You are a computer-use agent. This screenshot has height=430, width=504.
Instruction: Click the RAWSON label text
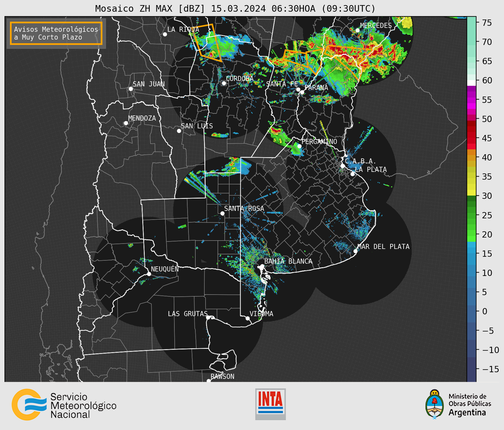coord(223,376)
